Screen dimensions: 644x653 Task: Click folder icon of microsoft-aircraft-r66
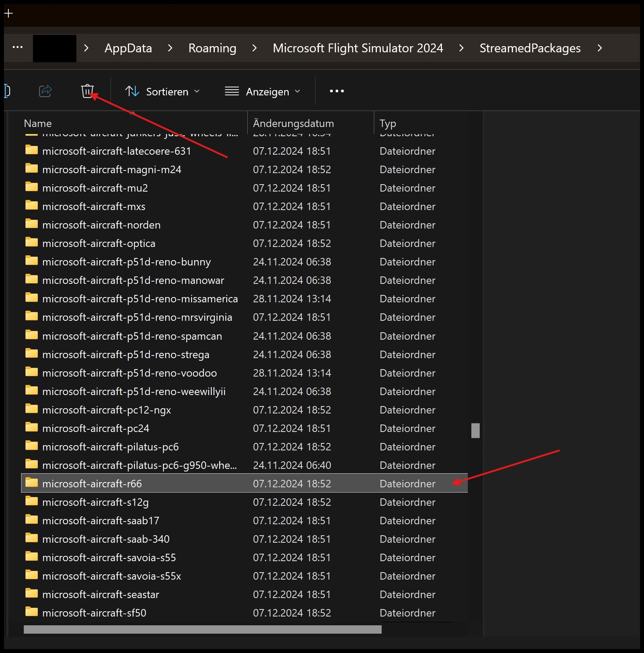(32, 483)
